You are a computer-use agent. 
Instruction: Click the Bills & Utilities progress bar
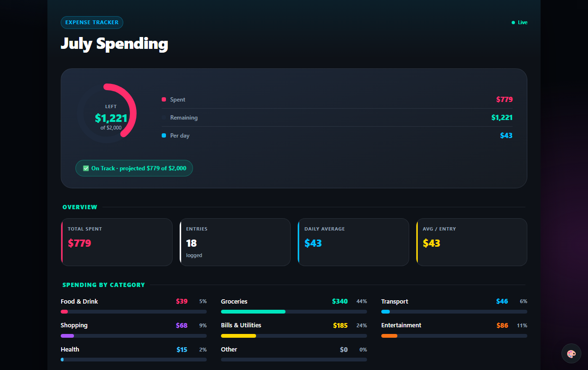pyautogui.click(x=294, y=336)
